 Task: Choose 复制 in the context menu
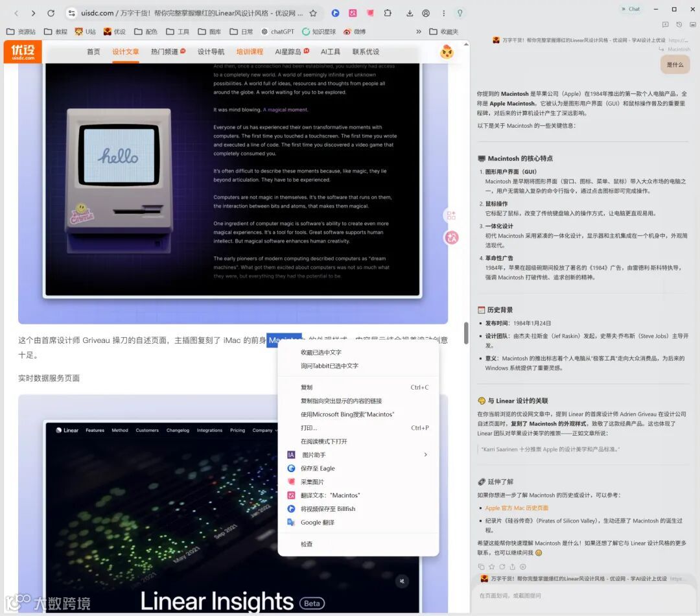click(358, 387)
